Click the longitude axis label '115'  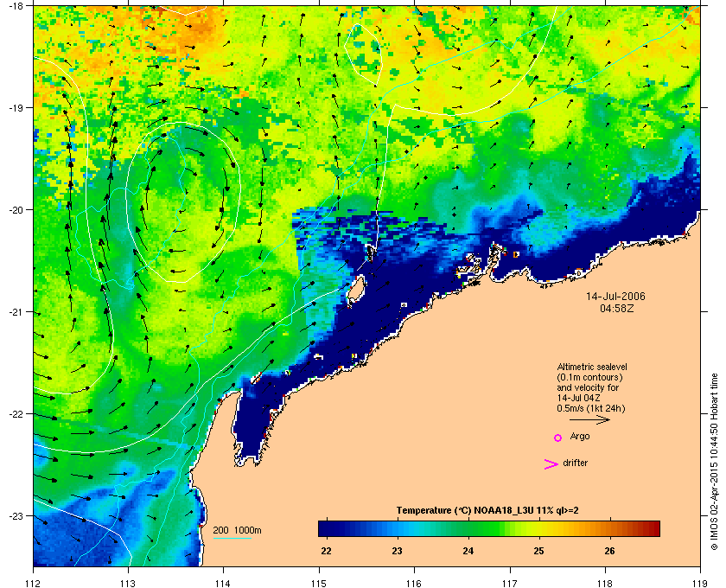tap(319, 584)
